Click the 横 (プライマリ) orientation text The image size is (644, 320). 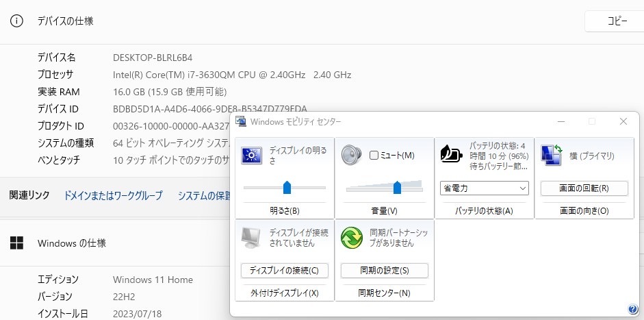(x=591, y=156)
